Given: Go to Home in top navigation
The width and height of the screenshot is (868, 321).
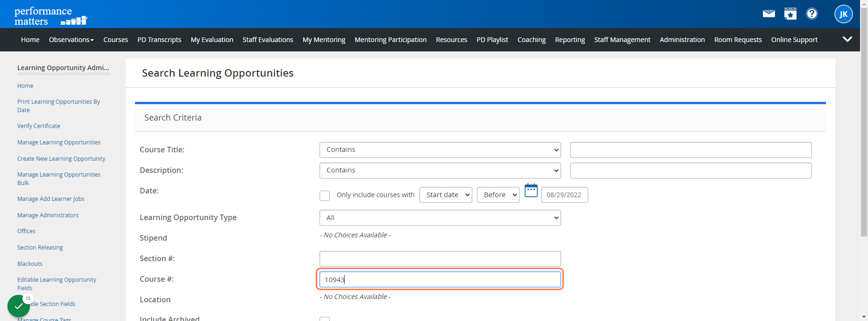Looking at the screenshot, I should [x=30, y=40].
